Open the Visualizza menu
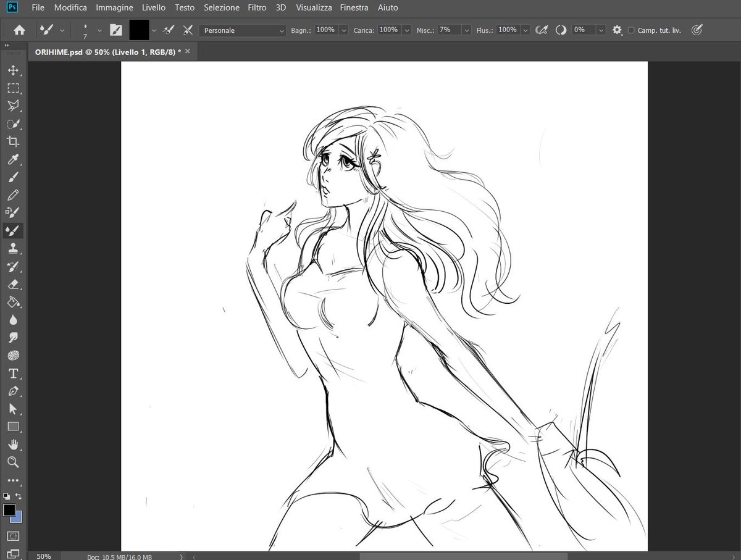 [x=314, y=8]
